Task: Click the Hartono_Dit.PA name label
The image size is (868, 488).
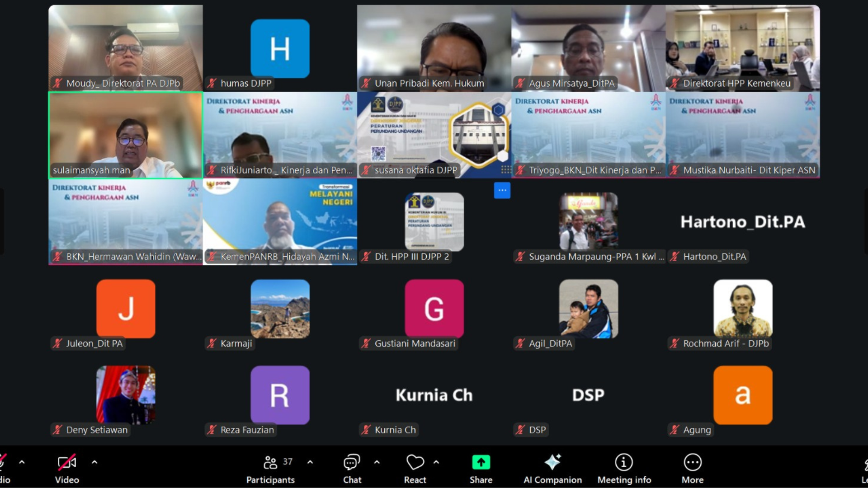Action: point(714,257)
